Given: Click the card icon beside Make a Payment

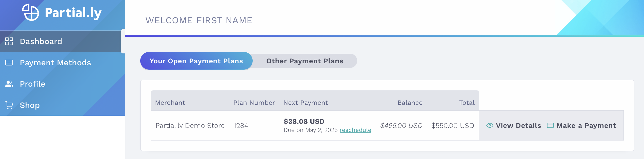Looking at the screenshot, I should click(x=550, y=125).
